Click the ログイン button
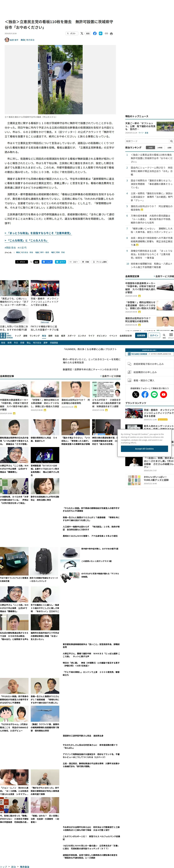 (x=154, y=336)
